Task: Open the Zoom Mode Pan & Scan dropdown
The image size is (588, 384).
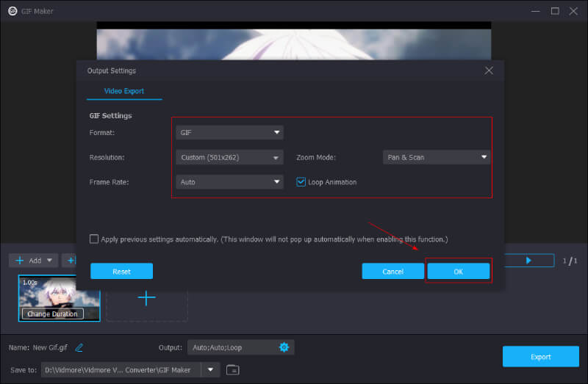Action: [437, 157]
